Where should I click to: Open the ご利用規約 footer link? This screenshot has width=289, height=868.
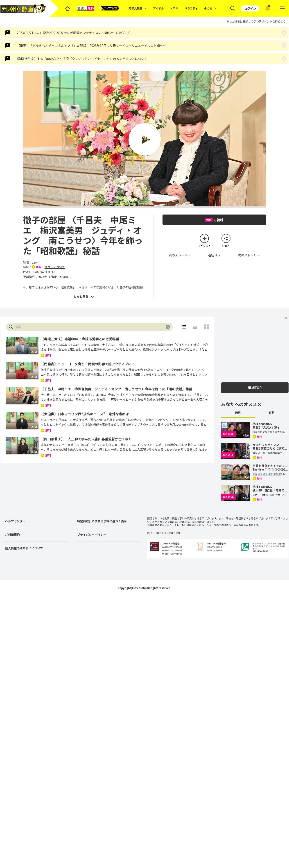(12, 535)
